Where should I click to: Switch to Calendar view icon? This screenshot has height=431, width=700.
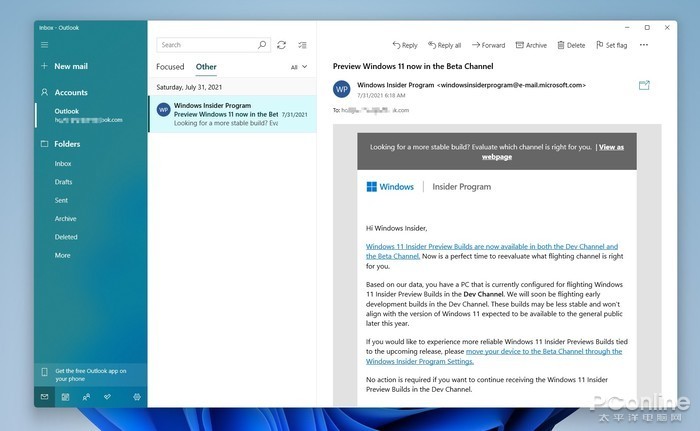click(65, 397)
